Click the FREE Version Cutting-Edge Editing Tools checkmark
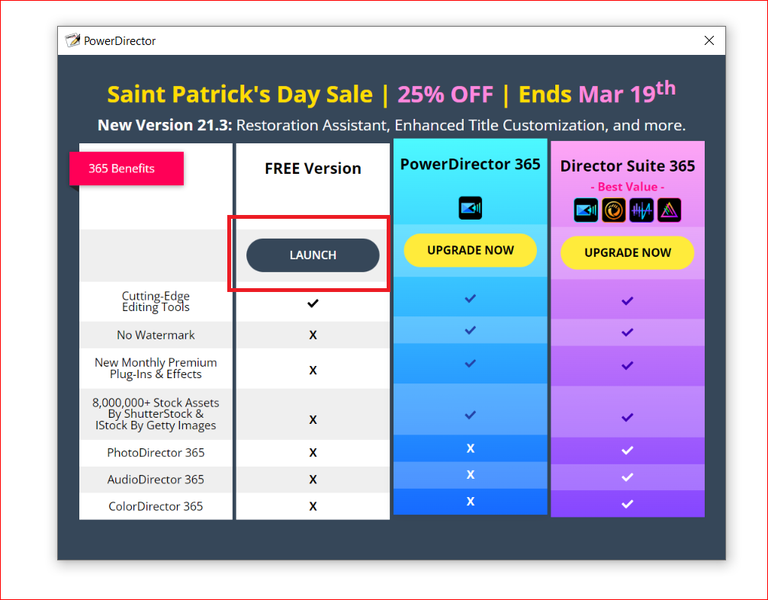768x600 pixels. 313,302
